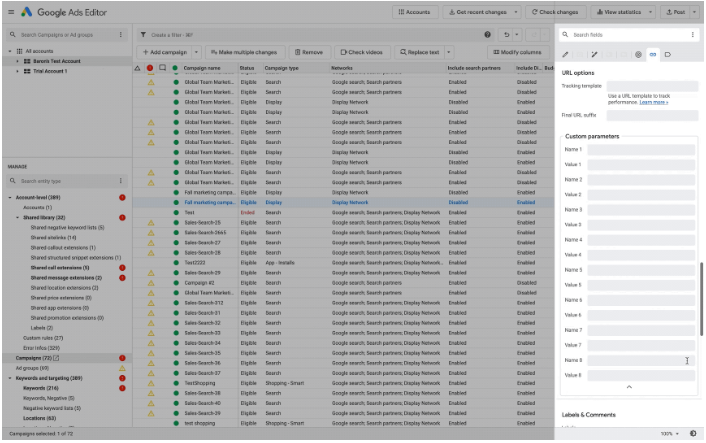Viewport: 706px width, 443px height.
Task: Click Get recent changes button
Action: [x=477, y=12]
